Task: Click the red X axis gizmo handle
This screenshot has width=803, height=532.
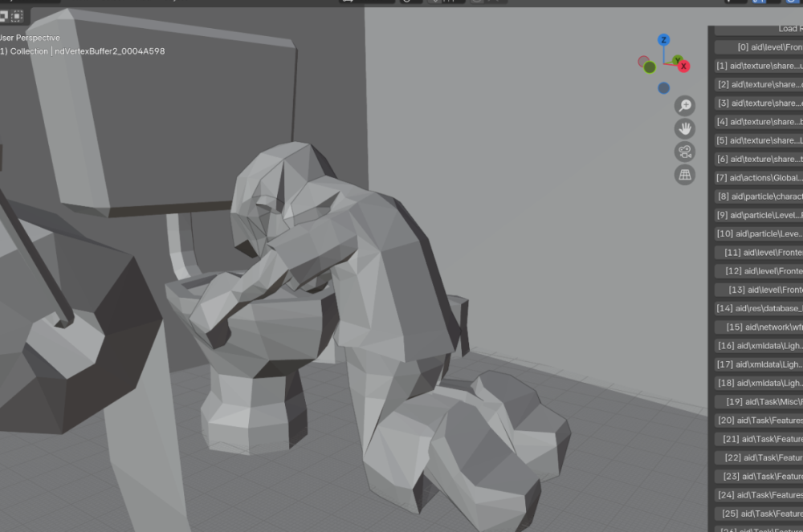Action: click(684, 67)
